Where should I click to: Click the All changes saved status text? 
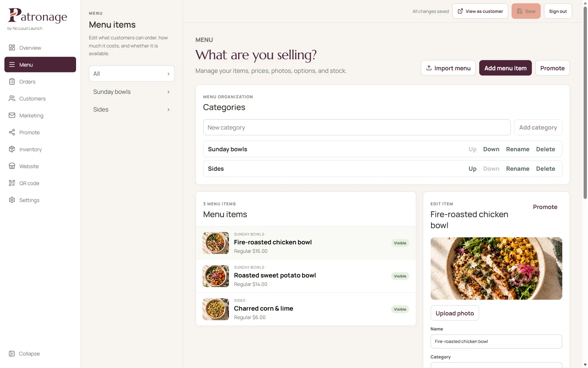[x=430, y=11]
